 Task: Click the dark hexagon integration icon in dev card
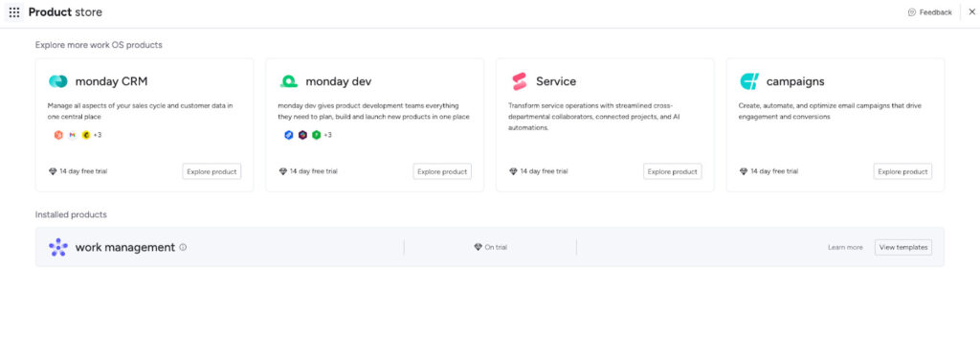click(302, 135)
